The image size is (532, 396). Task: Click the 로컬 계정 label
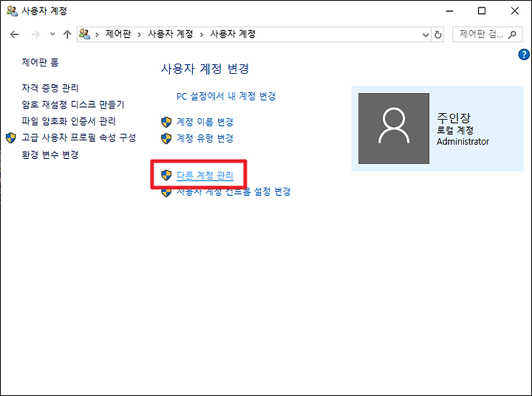click(455, 130)
